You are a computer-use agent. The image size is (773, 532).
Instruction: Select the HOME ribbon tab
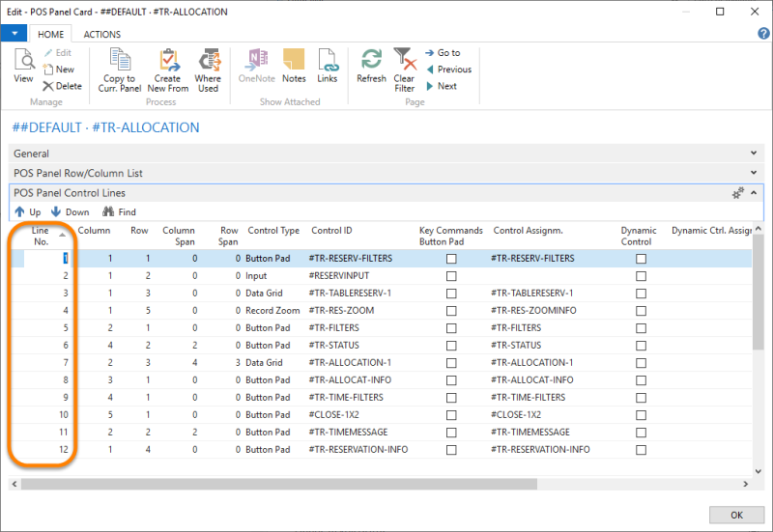pos(49,34)
